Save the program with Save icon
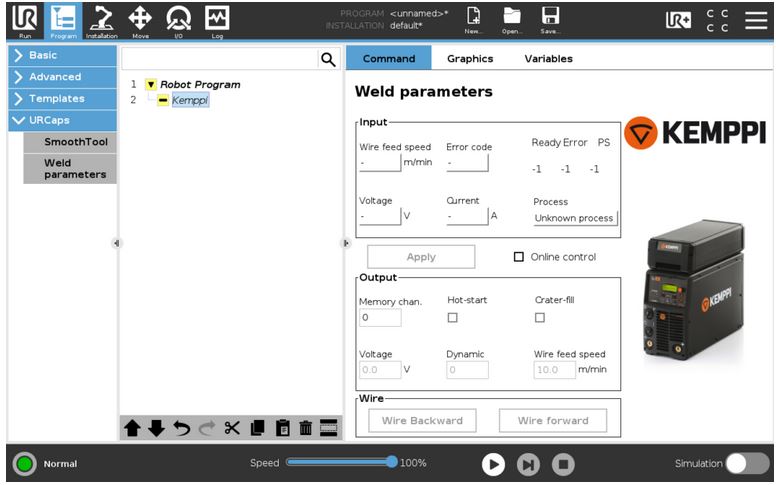 tap(550, 21)
